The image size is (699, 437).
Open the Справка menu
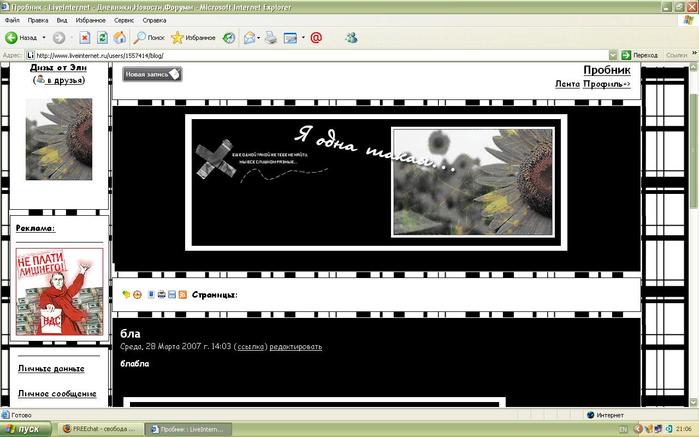click(154, 21)
